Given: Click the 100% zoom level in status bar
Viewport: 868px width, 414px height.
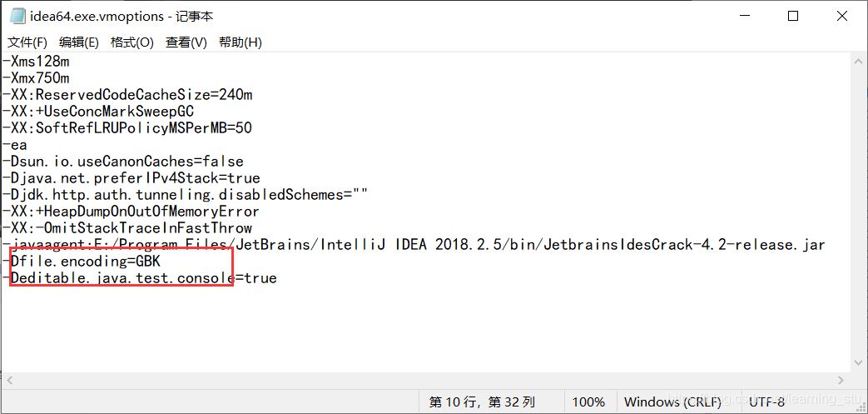Looking at the screenshot, I should pyautogui.click(x=588, y=402).
